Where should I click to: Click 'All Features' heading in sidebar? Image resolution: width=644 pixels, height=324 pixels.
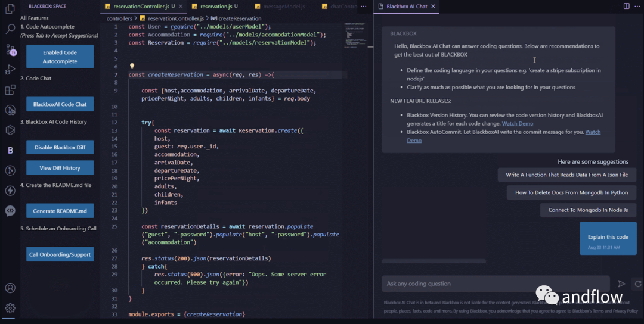click(35, 18)
